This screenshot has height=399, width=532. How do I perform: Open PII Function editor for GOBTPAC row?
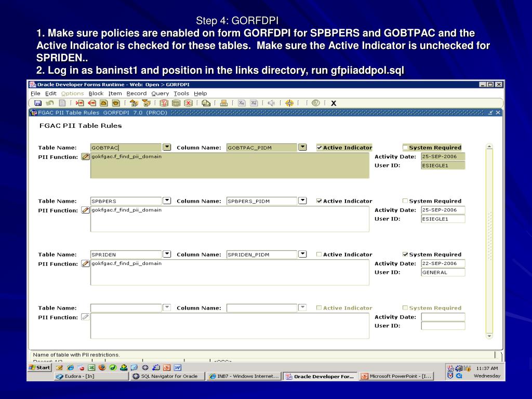coord(86,157)
